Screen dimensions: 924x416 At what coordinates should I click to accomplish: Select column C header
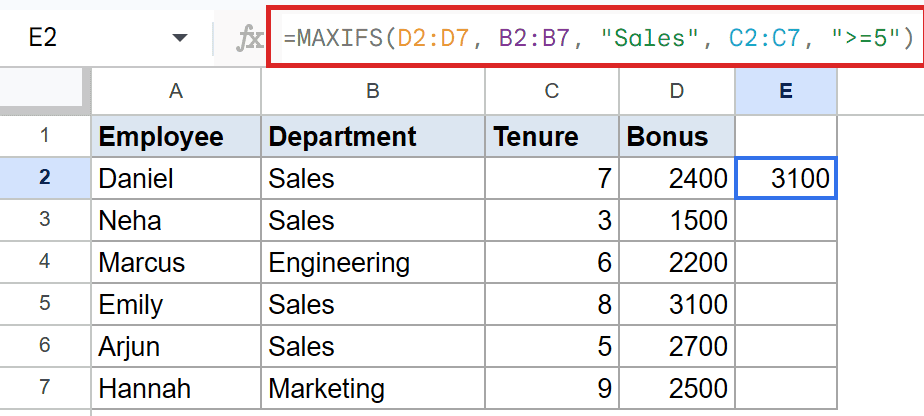[552, 91]
